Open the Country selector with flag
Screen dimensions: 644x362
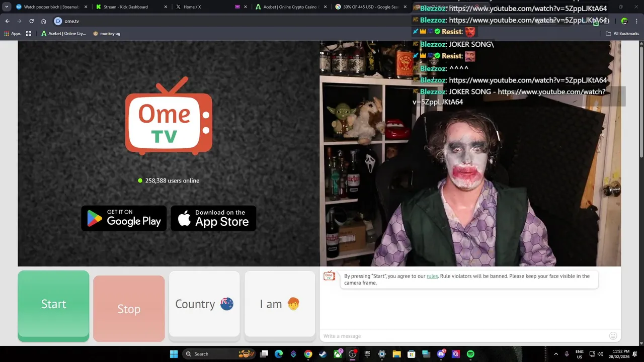click(204, 304)
